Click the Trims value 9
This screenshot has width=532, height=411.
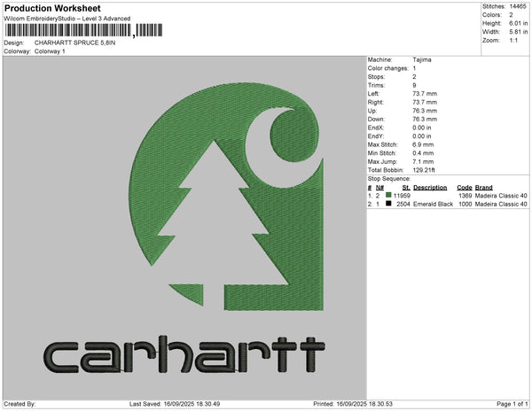click(x=414, y=85)
